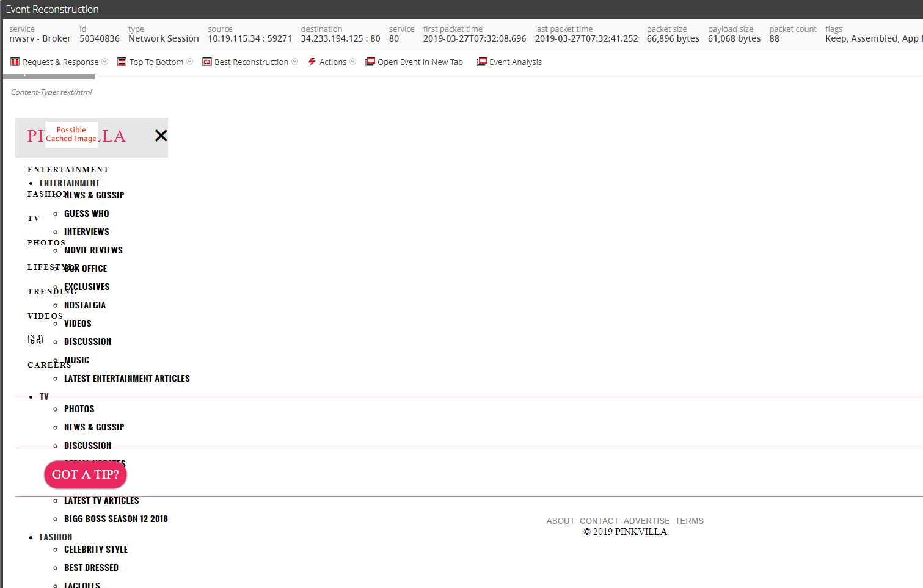Click the Request & Response icon
This screenshot has height=588, width=923.
(x=15, y=62)
